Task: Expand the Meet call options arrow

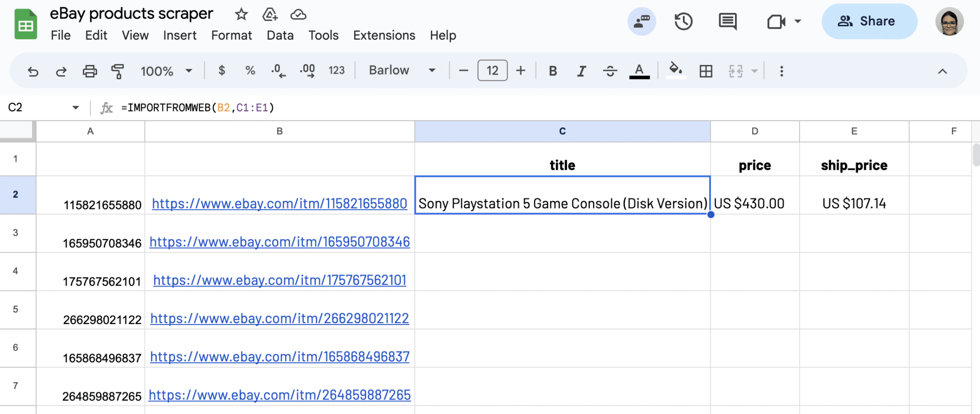Action: [x=798, y=22]
